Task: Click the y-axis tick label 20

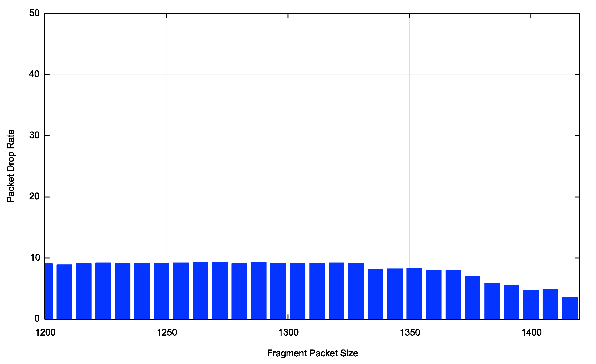Action: (34, 196)
